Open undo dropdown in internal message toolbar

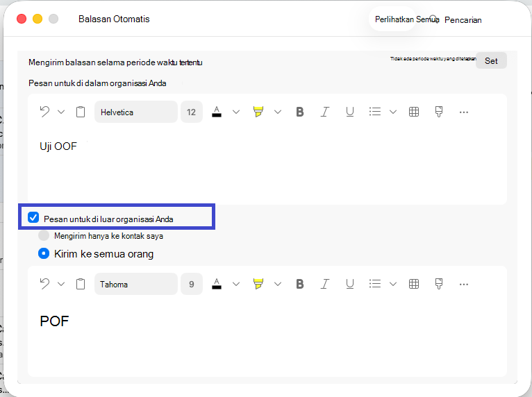pos(61,112)
